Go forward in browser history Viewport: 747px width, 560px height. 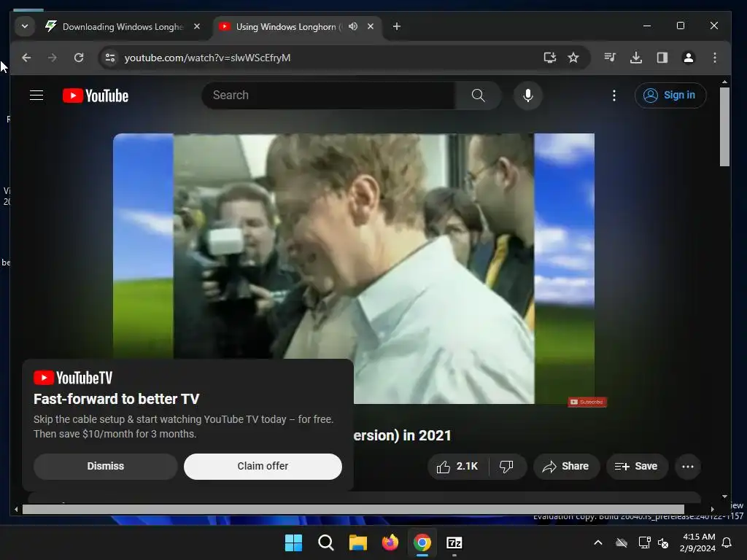(x=53, y=58)
